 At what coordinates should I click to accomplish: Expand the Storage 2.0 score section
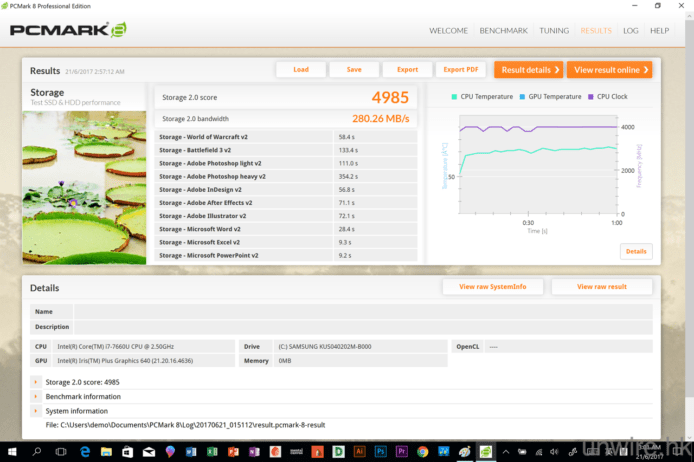[x=37, y=382]
